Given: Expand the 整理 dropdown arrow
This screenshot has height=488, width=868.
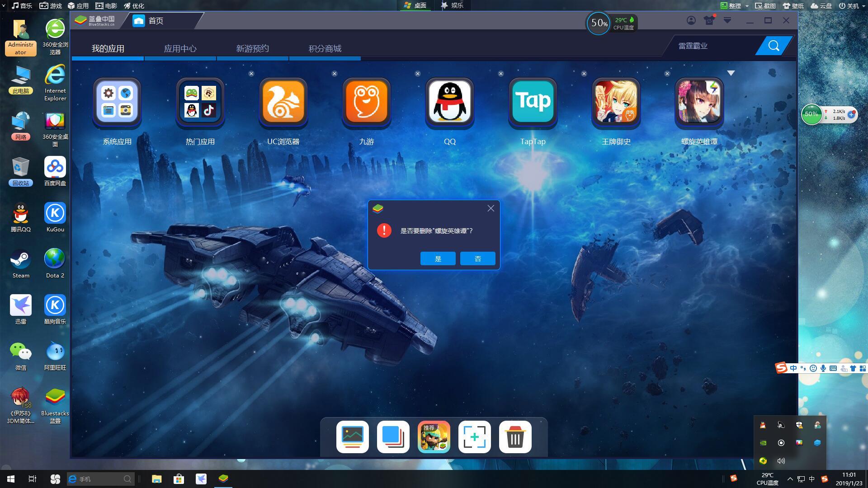Looking at the screenshot, I should (x=747, y=6).
